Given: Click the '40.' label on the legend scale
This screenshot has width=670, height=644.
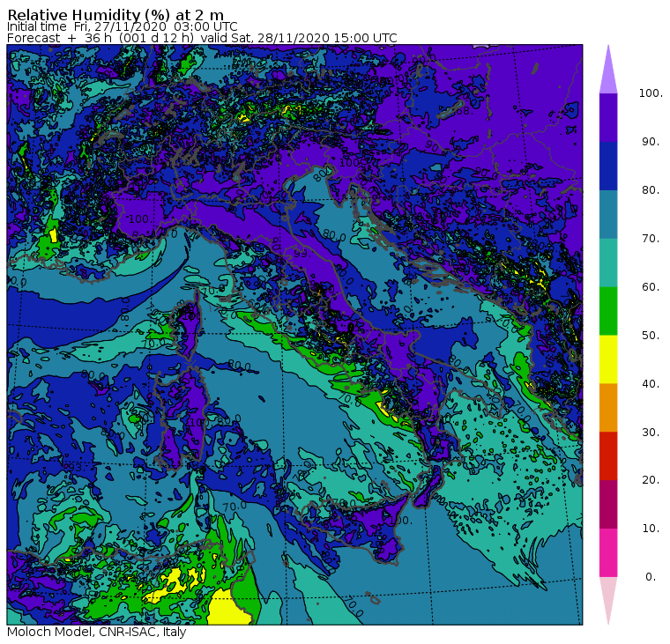Looking at the screenshot, I should pyautogui.click(x=651, y=383).
